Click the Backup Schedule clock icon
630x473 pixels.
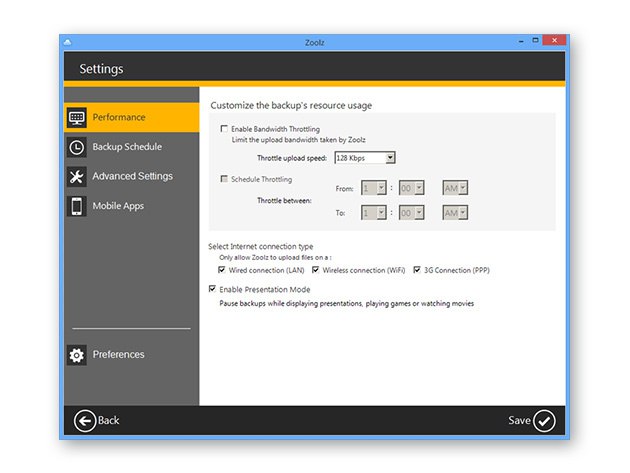point(76,147)
